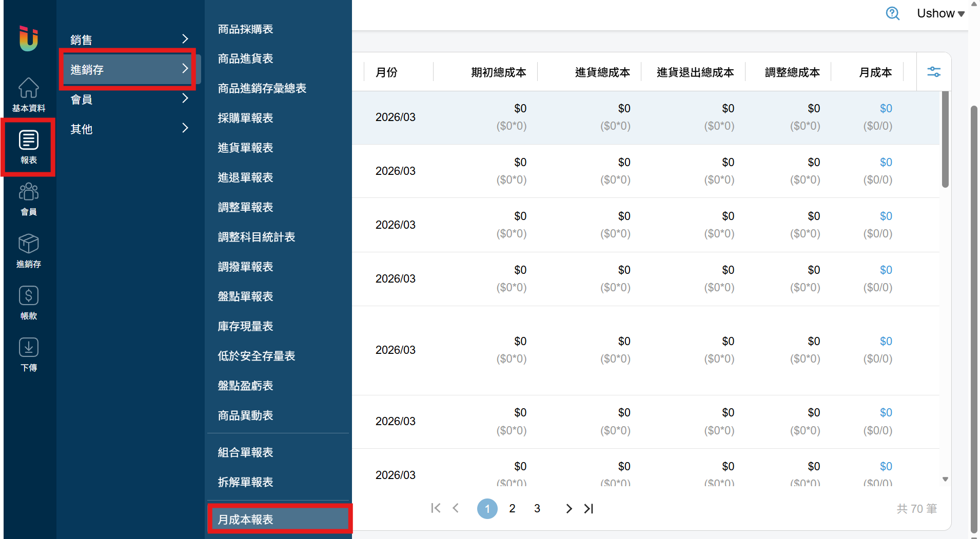Click the table's vertical scrollbar thumb

(x=945, y=139)
